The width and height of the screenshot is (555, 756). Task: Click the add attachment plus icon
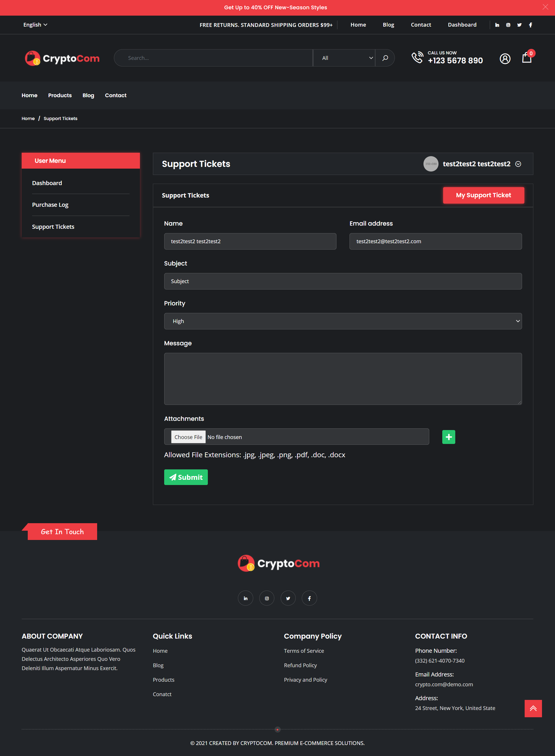pos(449,437)
